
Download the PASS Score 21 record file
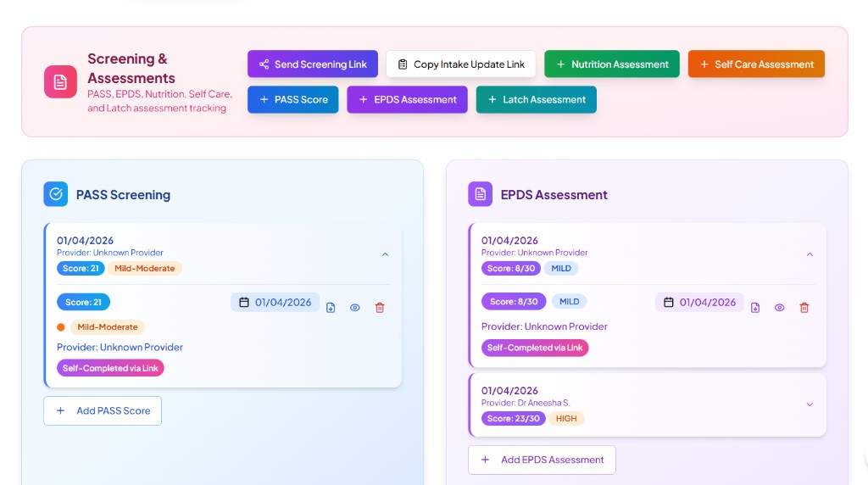tap(331, 308)
